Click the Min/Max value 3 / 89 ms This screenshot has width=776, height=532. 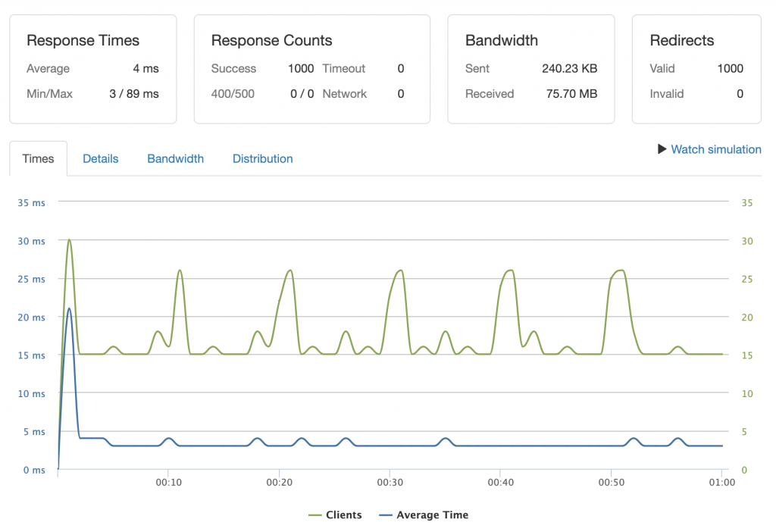[x=134, y=94]
